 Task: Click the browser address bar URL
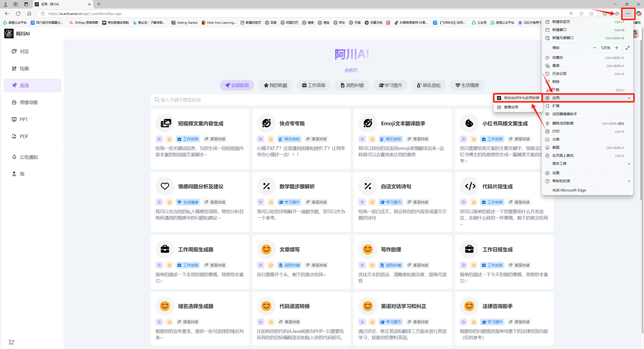click(x=85, y=14)
